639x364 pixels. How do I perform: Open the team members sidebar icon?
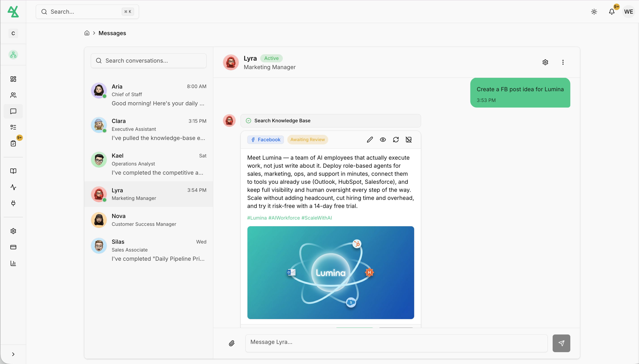[x=13, y=95]
